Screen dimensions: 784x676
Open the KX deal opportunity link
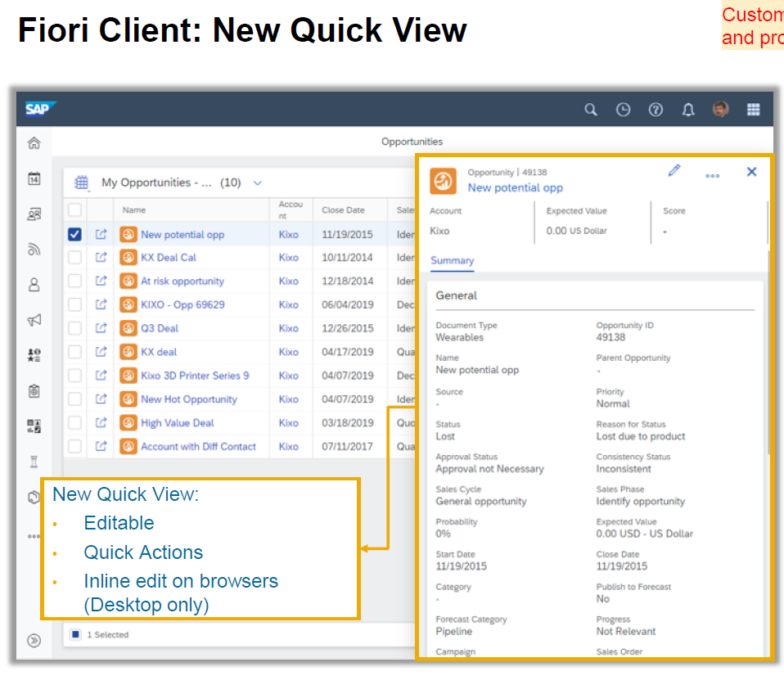pos(159,352)
